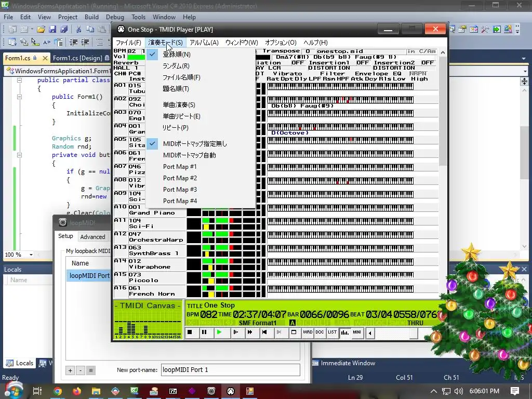The width and height of the screenshot is (532, 399).
Task: Choose Port Map #1
Action: 201,167
